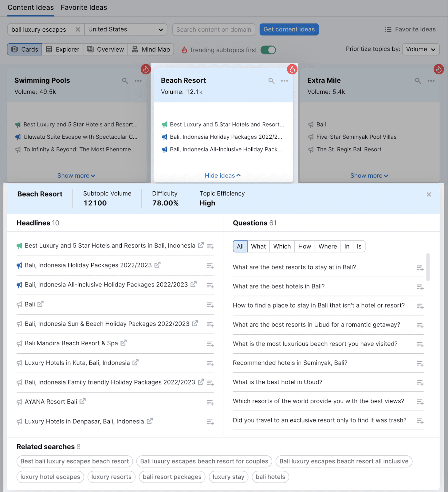Close the Beach Resort details panel

coord(429,194)
